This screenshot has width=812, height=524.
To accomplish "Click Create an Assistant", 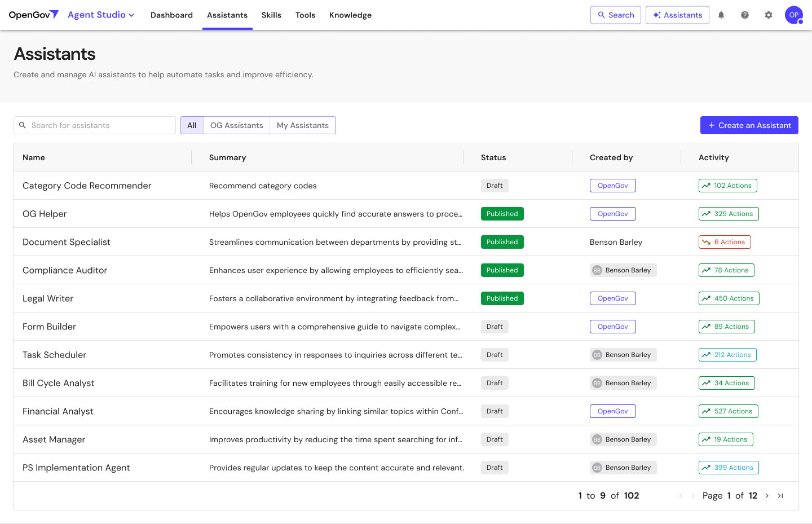I will [749, 125].
